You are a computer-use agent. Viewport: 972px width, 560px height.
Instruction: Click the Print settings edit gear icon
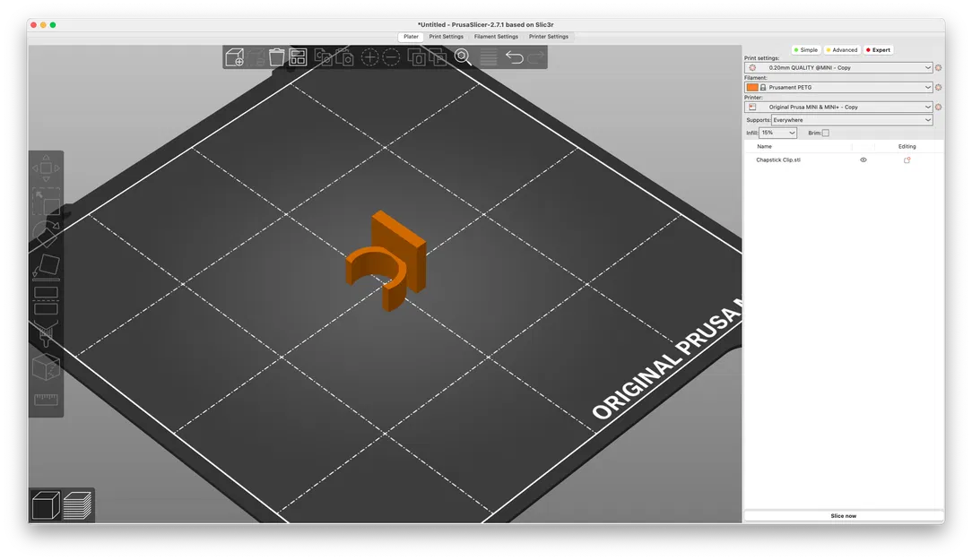click(938, 67)
